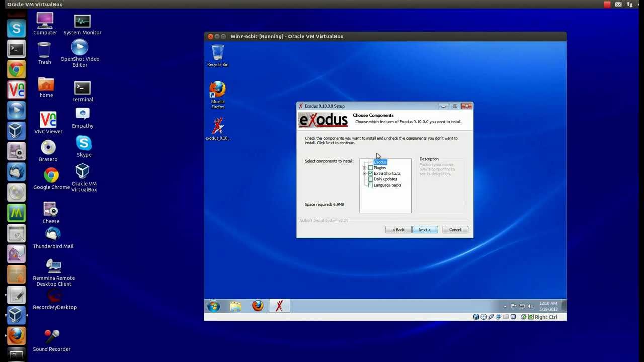Cancel the Exodus setup

tap(455, 230)
